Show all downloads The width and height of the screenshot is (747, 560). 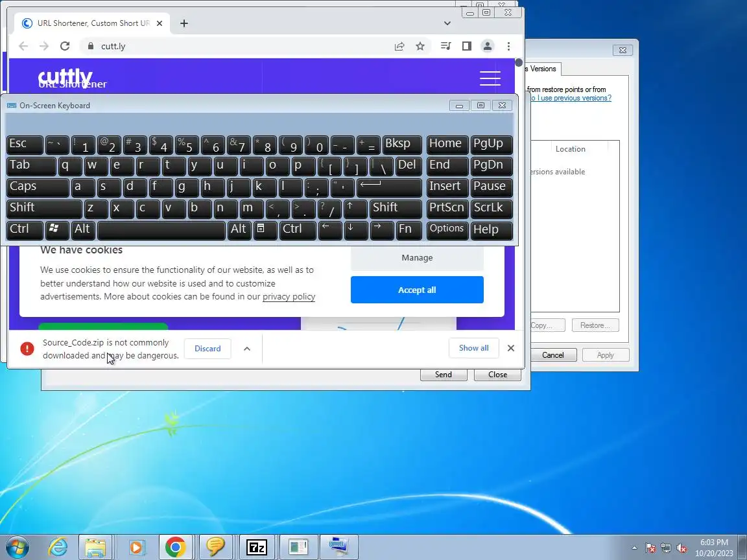[473, 348]
